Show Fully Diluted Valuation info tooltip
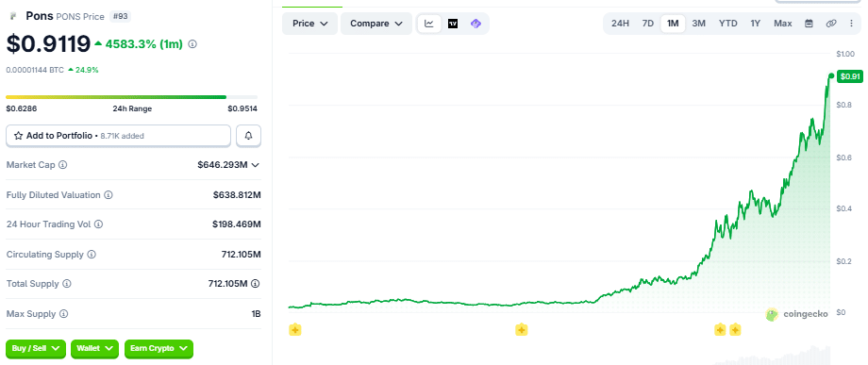The height and width of the screenshot is (365, 868). click(108, 195)
